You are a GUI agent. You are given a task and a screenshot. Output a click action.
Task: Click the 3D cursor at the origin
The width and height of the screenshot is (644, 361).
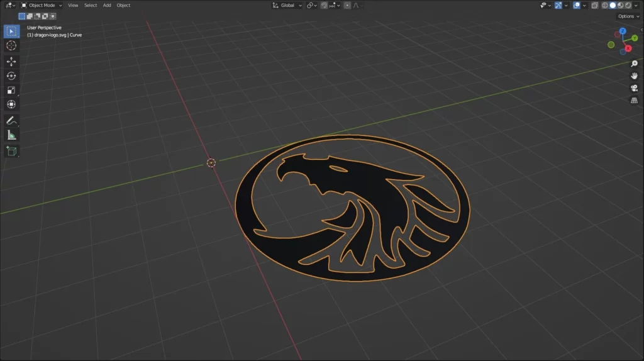[211, 163]
